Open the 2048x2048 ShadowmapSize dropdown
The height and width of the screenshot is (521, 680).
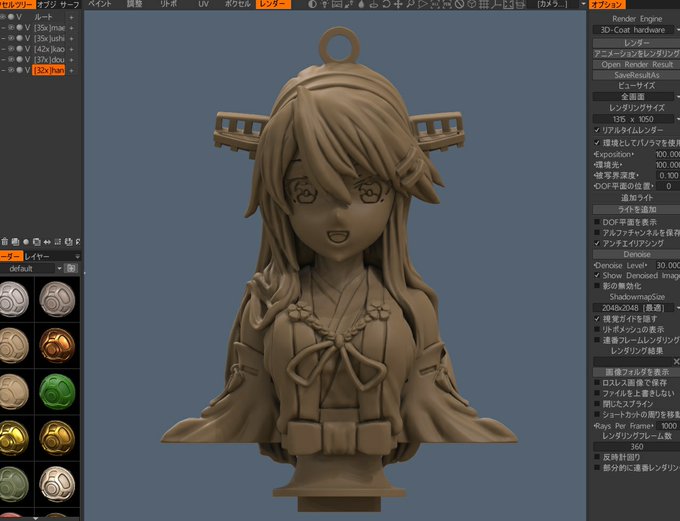coord(636,308)
